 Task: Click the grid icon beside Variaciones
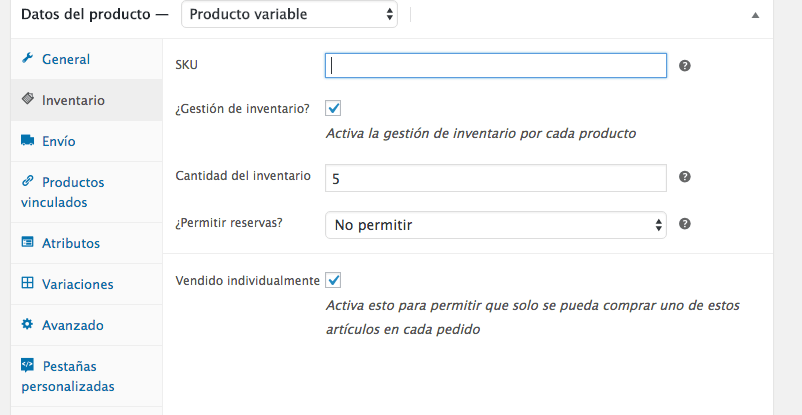(x=27, y=283)
